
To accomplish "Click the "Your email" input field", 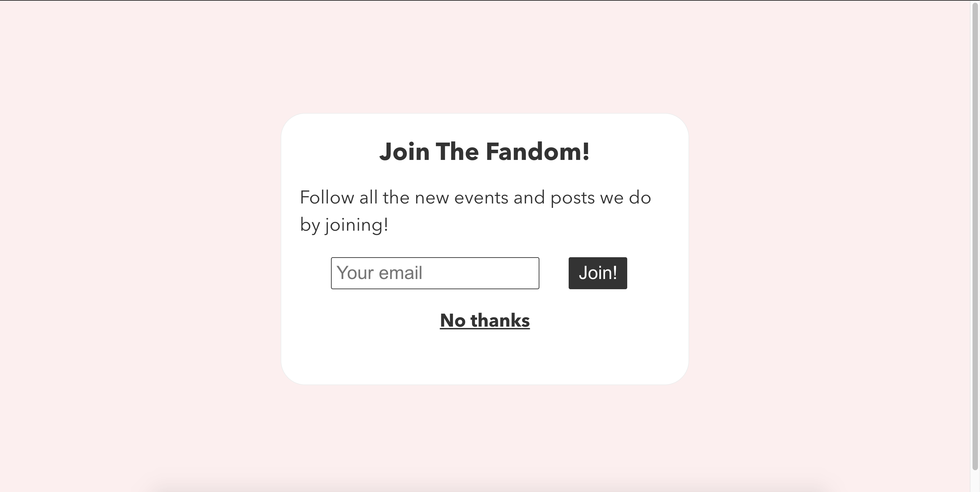I will point(434,273).
